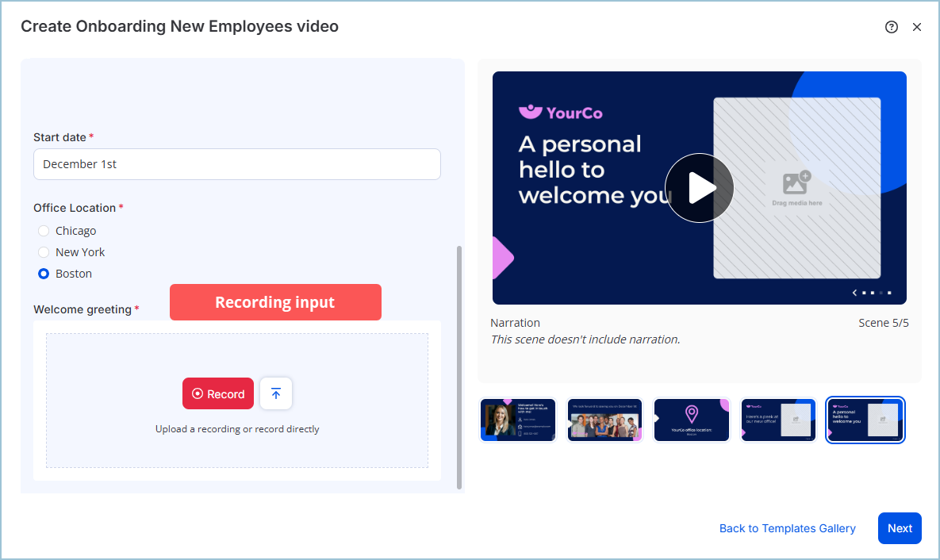This screenshot has width=940, height=560.
Task: Play the video preview
Action: pyautogui.click(x=699, y=188)
